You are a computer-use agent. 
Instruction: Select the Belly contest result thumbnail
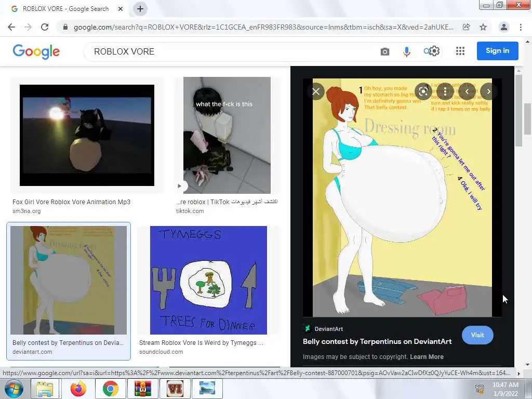(x=69, y=280)
